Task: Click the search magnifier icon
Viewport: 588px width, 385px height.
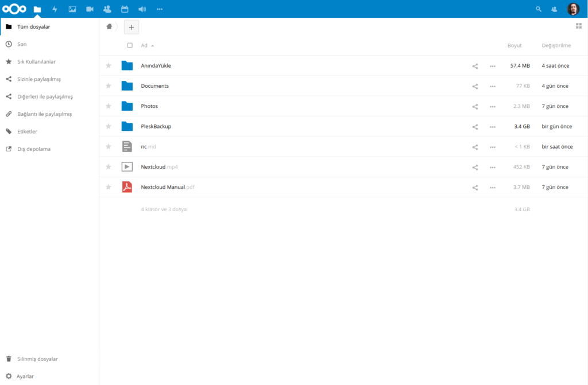Action: pos(538,9)
